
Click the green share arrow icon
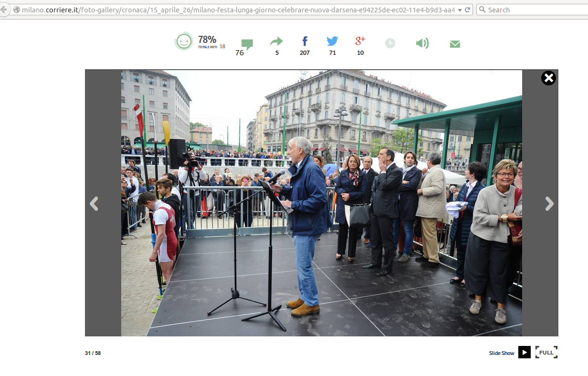276,42
